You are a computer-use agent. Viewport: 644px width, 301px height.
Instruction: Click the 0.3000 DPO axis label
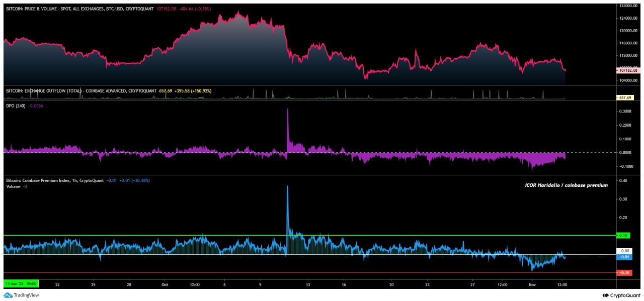tap(625, 111)
